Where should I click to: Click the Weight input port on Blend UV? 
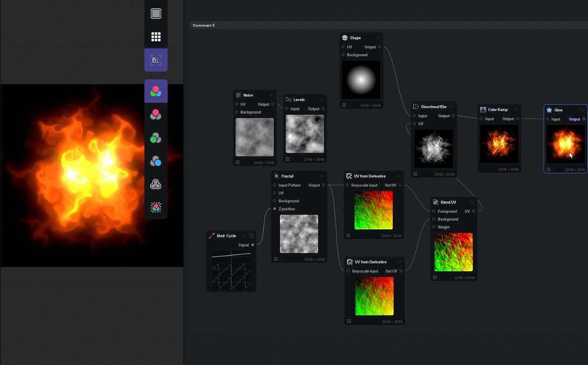pos(434,227)
